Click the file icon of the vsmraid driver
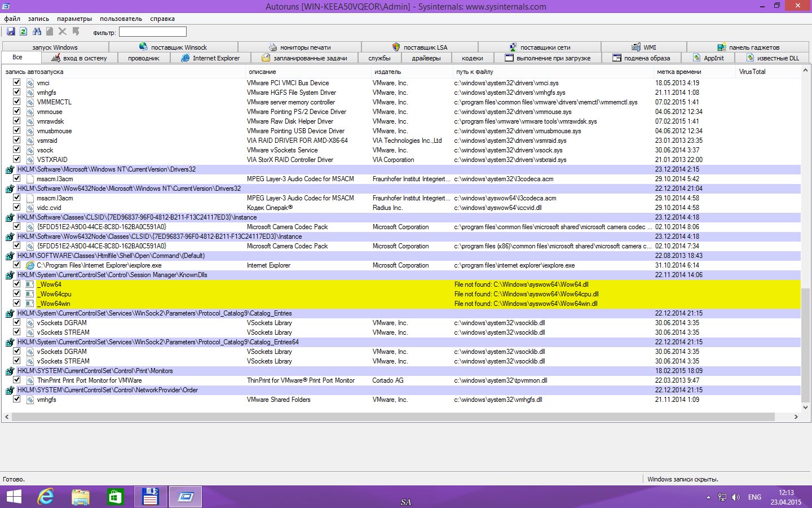812x508 pixels. pyautogui.click(x=30, y=141)
